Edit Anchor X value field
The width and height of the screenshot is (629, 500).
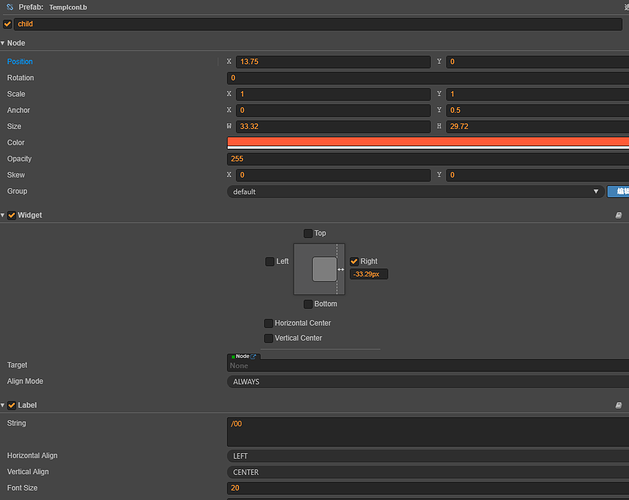(x=333, y=110)
